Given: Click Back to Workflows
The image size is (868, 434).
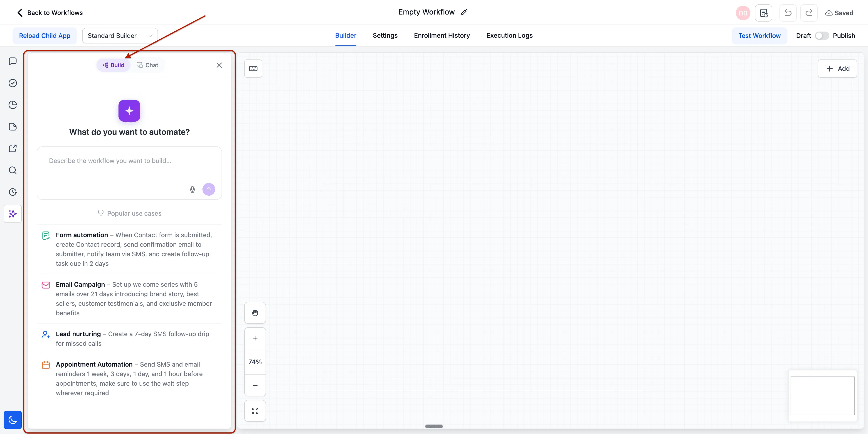Looking at the screenshot, I should tap(50, 13).
